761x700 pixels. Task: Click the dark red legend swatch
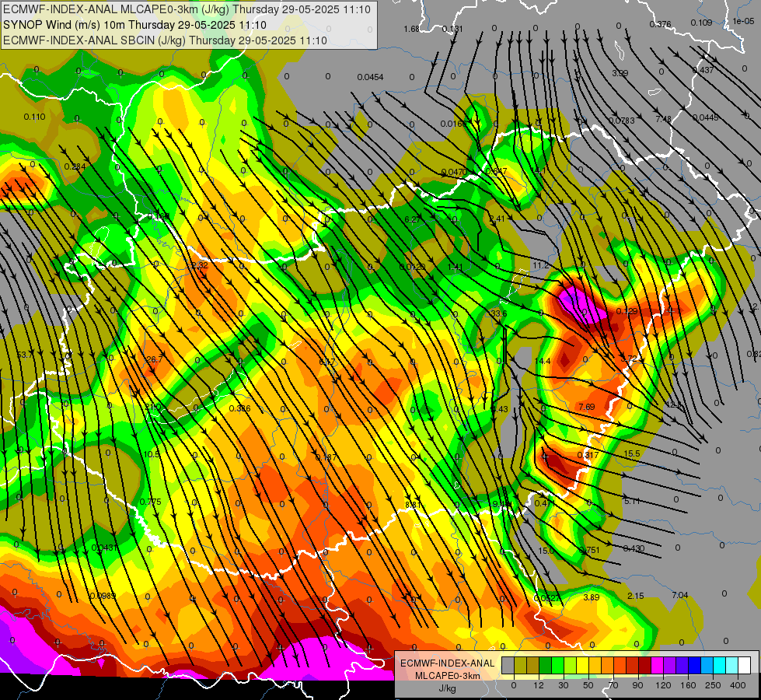(x=645, y=665)
